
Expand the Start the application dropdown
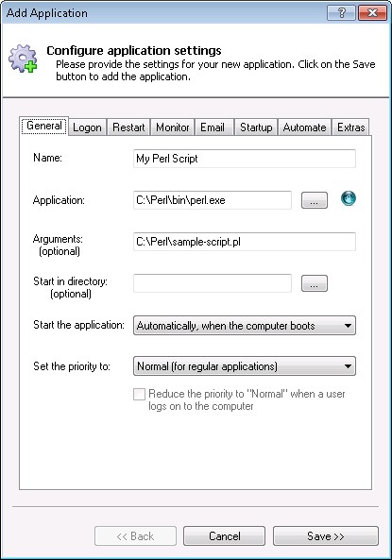tap(245, 326)
